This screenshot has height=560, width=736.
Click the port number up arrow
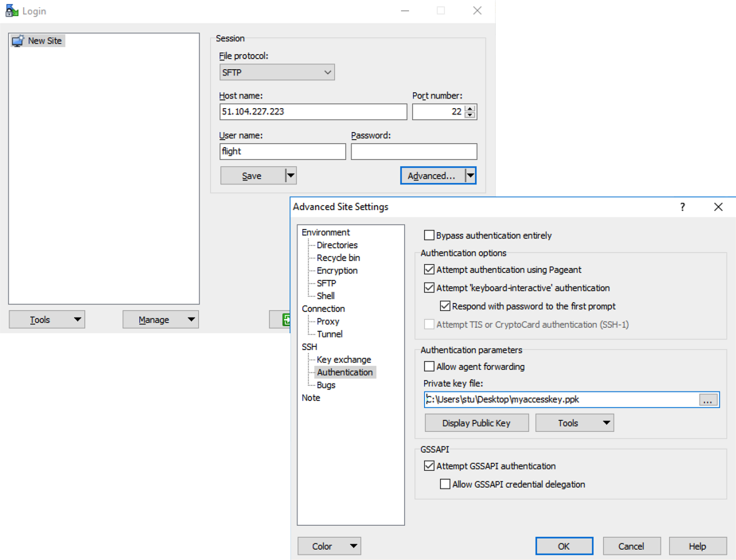[470, 108]
